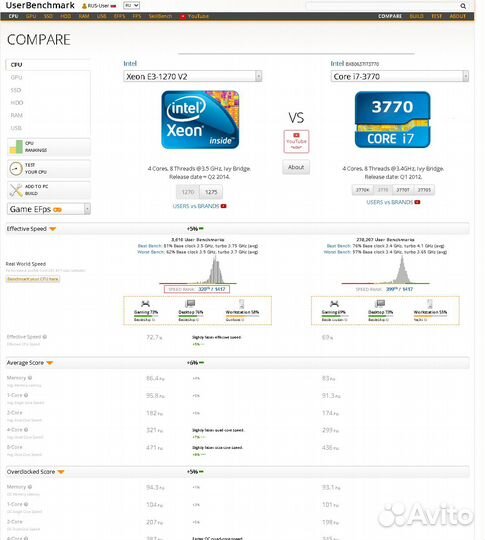Open the YouTube button below VS
Viewport: 485px width, 540px height.
pyautogui.click(x=296, y=141)
